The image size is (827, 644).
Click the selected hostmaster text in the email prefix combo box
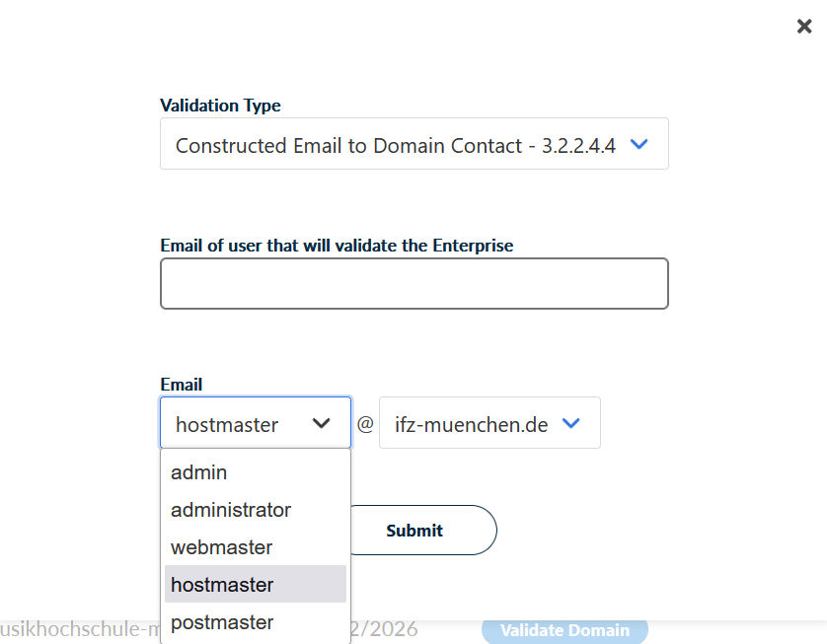(x=227, y=425)
